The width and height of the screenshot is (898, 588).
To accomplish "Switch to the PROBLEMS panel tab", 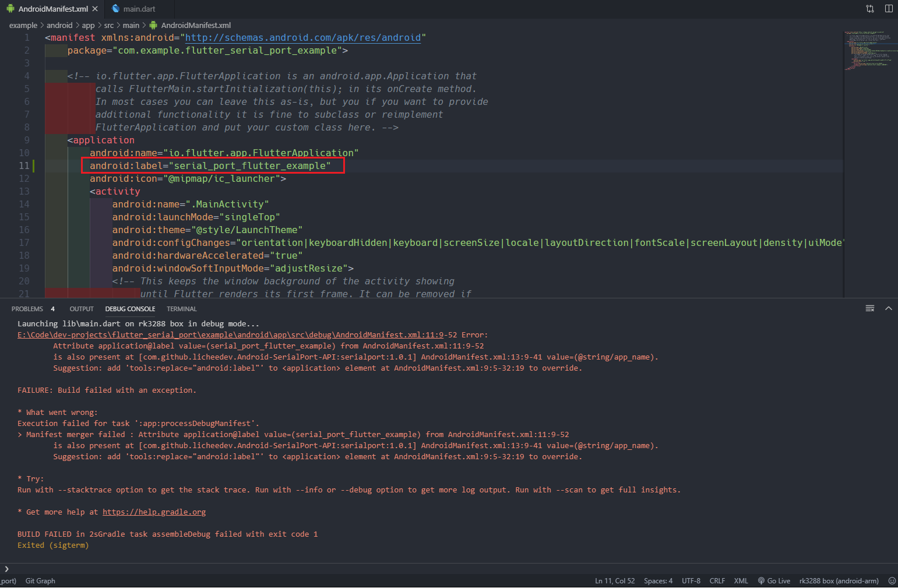I will 27,309.
